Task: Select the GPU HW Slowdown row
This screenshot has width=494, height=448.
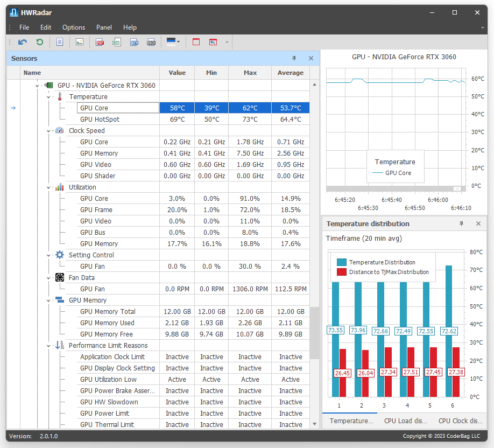Action: (x=193, y=402)
